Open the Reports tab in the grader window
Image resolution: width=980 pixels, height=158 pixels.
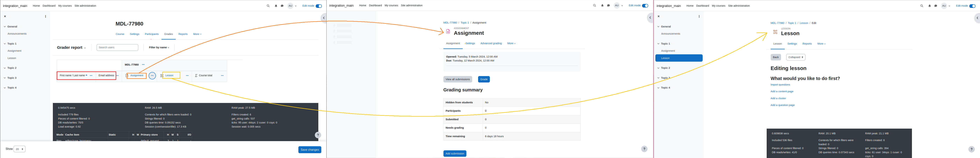(183, 34)
